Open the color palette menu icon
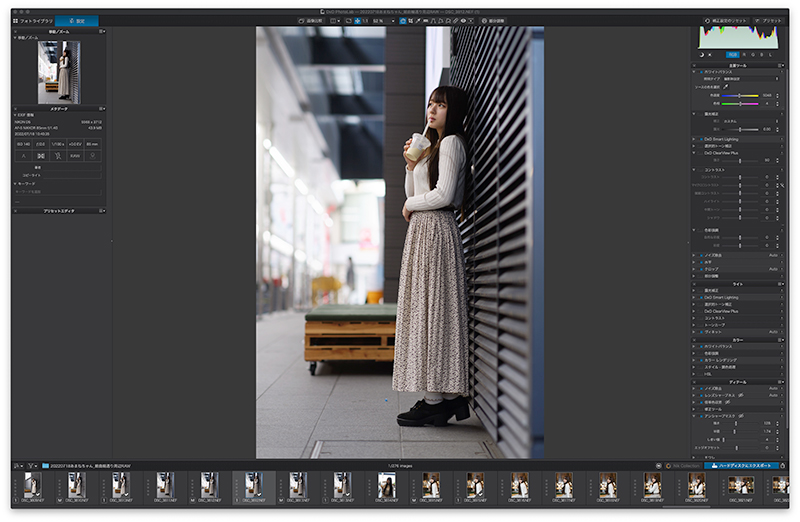This screenshot has width=800, height=522. click(781, 340)
